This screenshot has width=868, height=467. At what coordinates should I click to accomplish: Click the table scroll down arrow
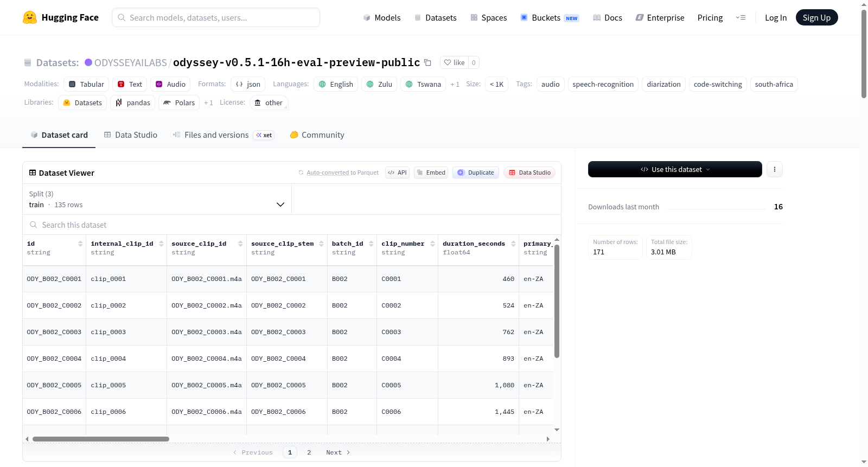click(x=557, y=430)
